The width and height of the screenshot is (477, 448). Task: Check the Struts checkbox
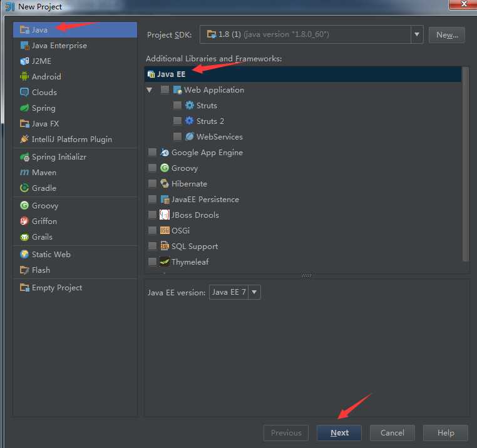click(x=177, y=105)
